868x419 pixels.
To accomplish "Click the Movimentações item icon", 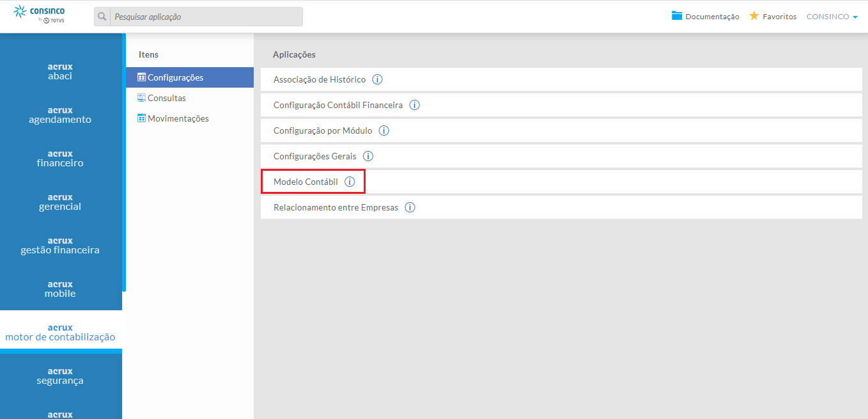I will tap(142, 118).
